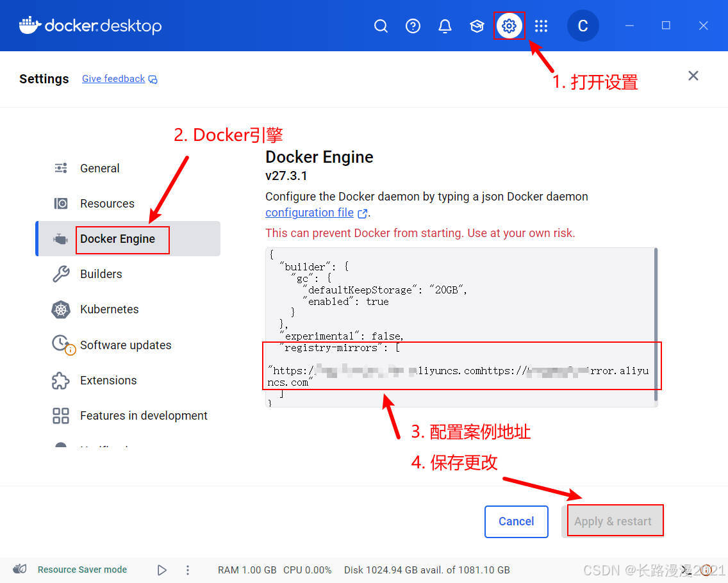
Task: Click the "experimental": false line
Action: [x=341, y=336]
